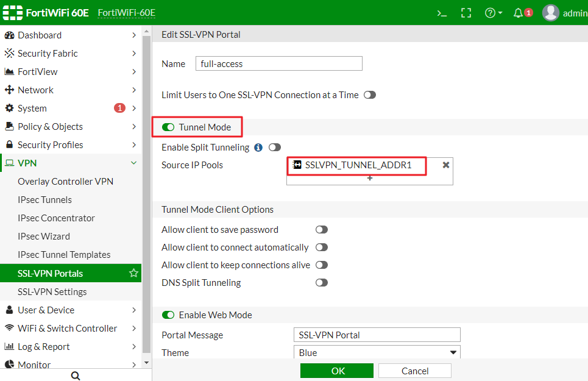Screen dimensions: 588x381
Task: Click the Network arrows icon
Action: coord(9,90)
